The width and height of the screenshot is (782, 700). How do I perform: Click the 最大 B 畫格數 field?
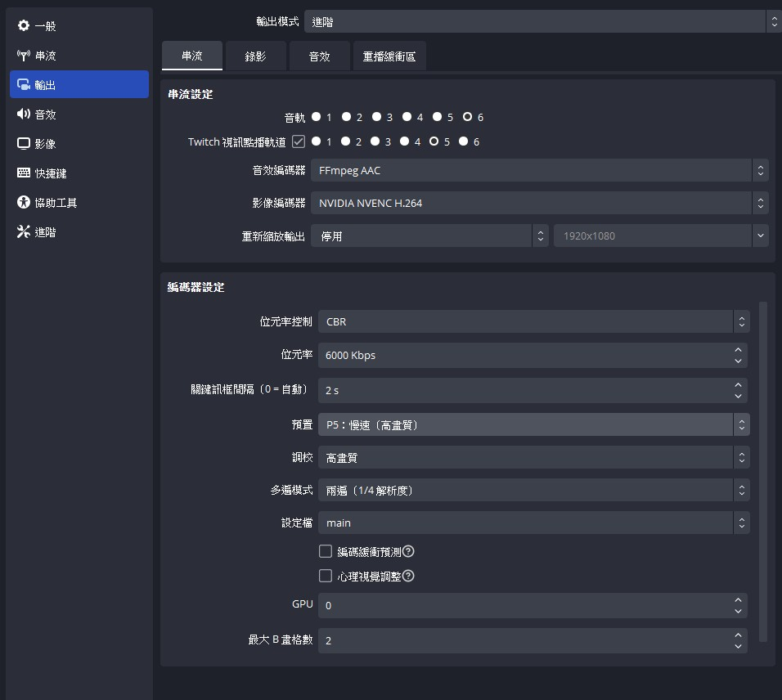[533, 640]
